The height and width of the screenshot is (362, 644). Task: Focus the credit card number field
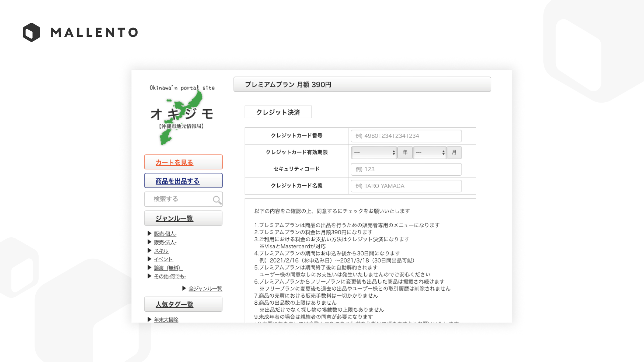[x=406, y=136]
